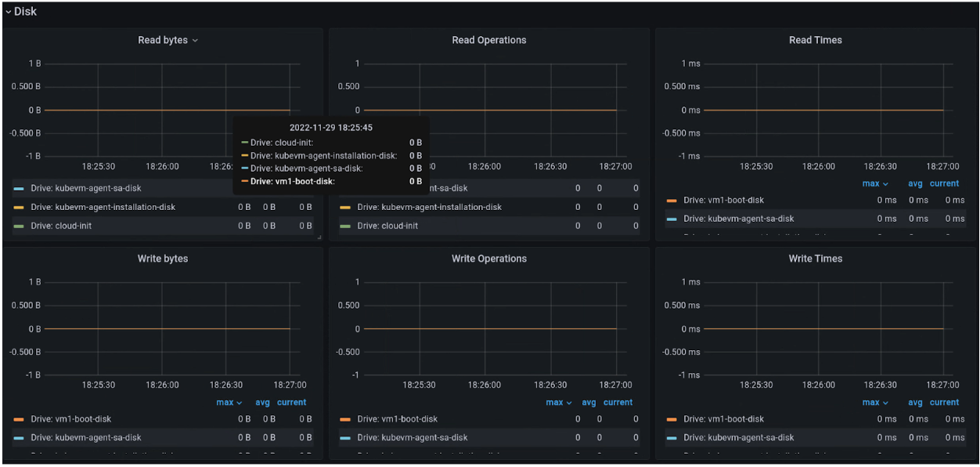Click the blue kubevm-agent-sa-disk icon in Write bytes
980x467 pixels.
pyautogui.click(x=18, y=437)
